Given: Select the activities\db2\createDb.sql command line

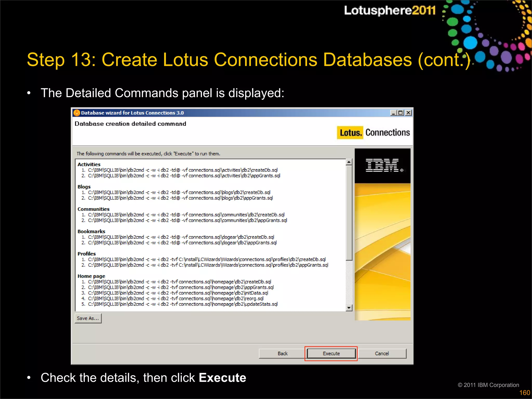Looking at the screenshot, I should pyautogui.click(x=179, y=170).
